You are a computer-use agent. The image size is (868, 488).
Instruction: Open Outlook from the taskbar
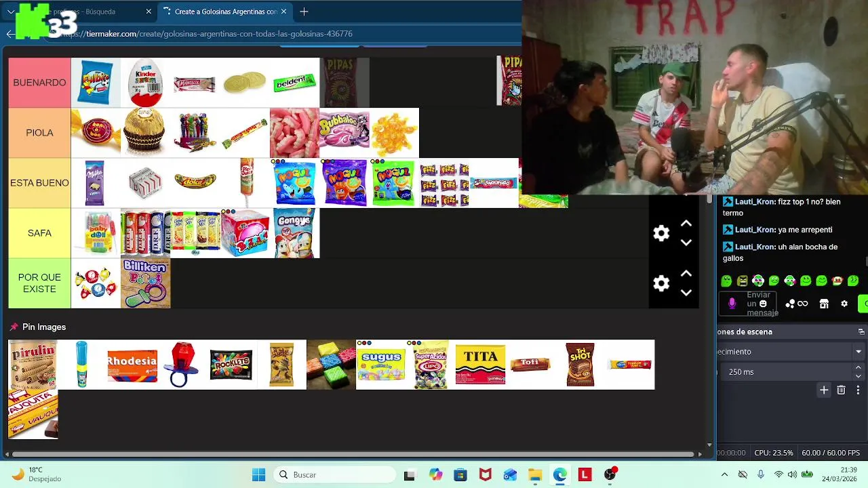point(510,474)
